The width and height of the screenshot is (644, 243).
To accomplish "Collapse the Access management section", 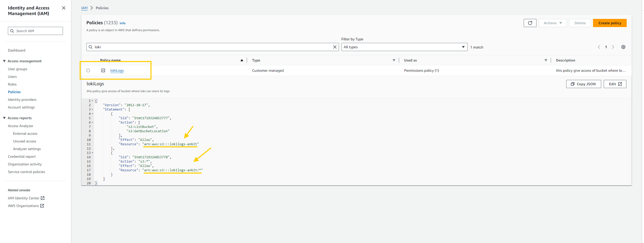I will click(x=4, y=61).
